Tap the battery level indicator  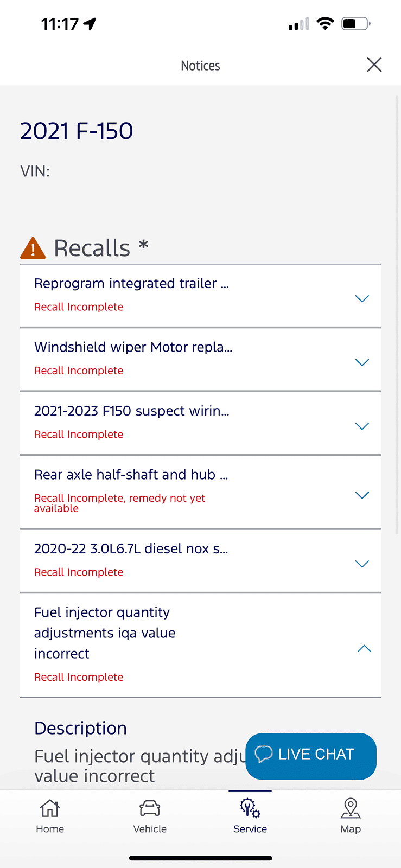(355, 23)
